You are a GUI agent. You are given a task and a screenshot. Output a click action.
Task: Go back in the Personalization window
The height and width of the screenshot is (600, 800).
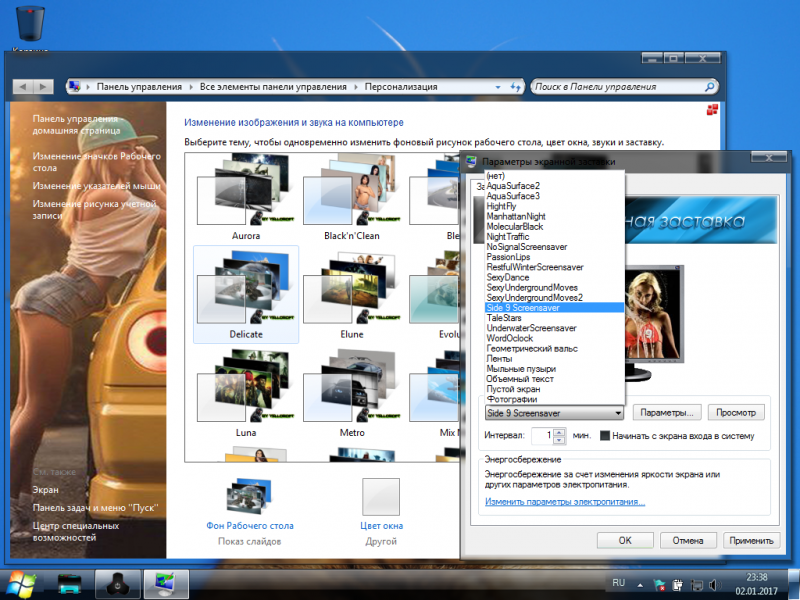point(22,87)
